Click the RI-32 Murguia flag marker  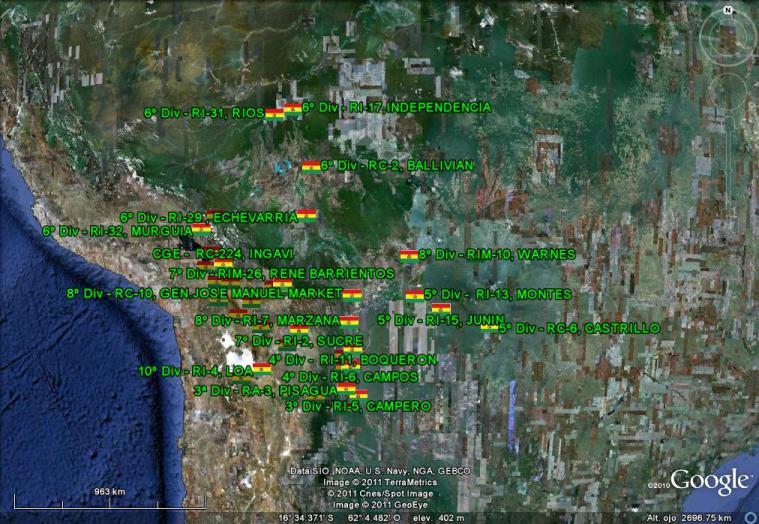[x=202, y=229]
